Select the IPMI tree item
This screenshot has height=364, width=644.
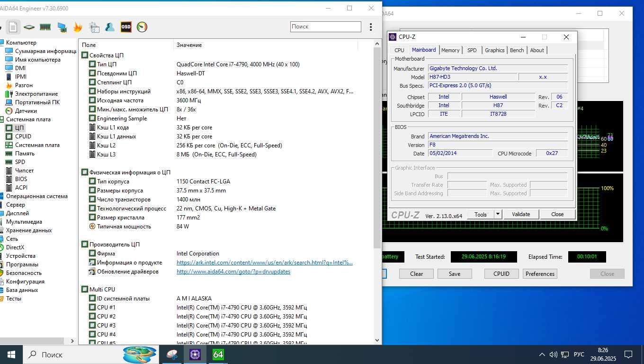tap(21, 77)
